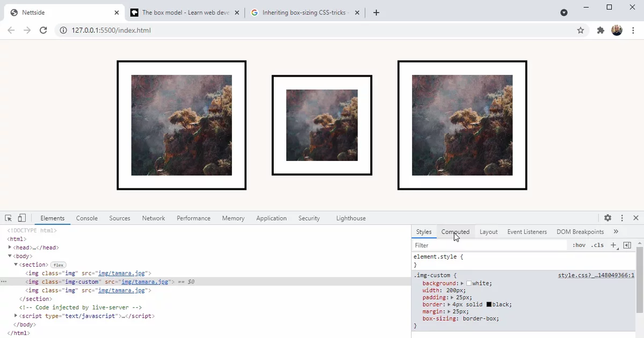The image size is (644, 338).
Task: Click the middle smaller framed image
Action: (x=322, y=125)
